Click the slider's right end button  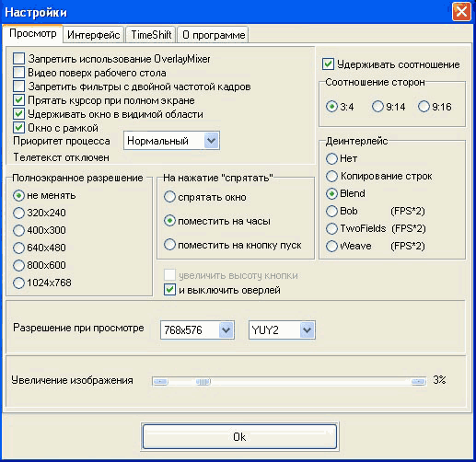pos(418,382)
